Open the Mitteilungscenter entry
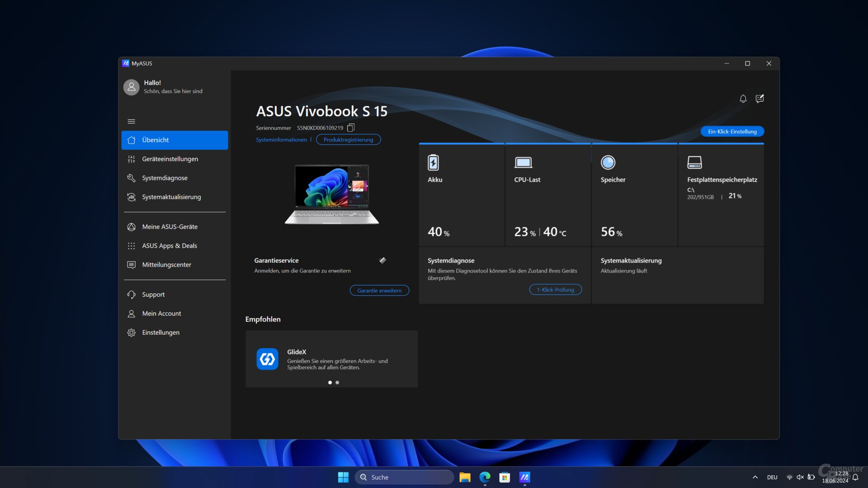The height and width of the screenshot is (488, 868). pyautogui.click(x=175, y=265)
